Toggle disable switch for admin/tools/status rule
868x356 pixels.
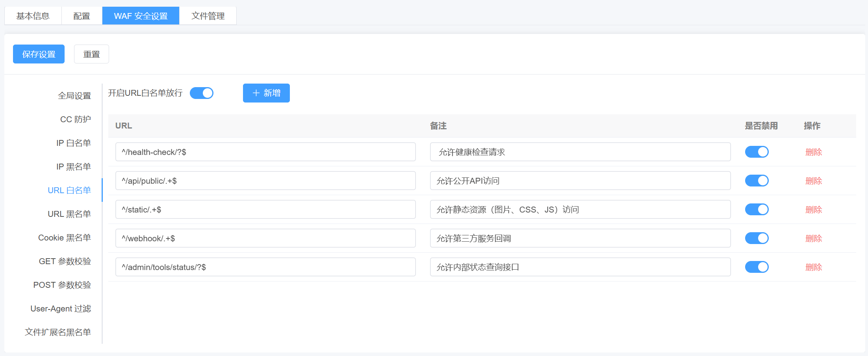pos(757,267)
